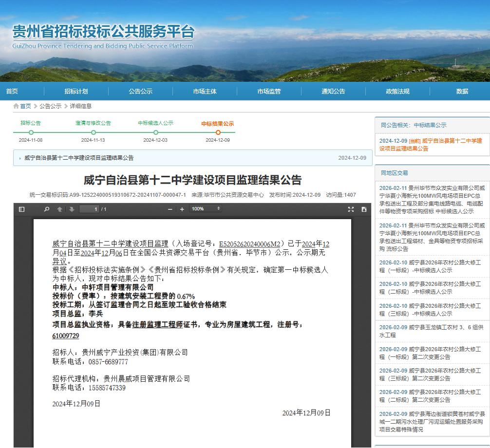Select the 招标公告 timeline step
Image resolution: width=490 pixels, height=448 pixels.
pyautogui.click(x=31, y=132)
